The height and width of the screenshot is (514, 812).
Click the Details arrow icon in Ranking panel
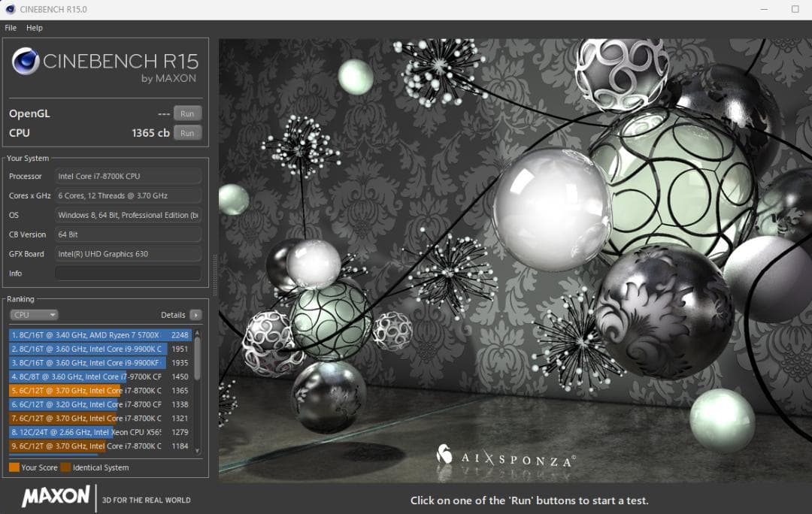195,315
